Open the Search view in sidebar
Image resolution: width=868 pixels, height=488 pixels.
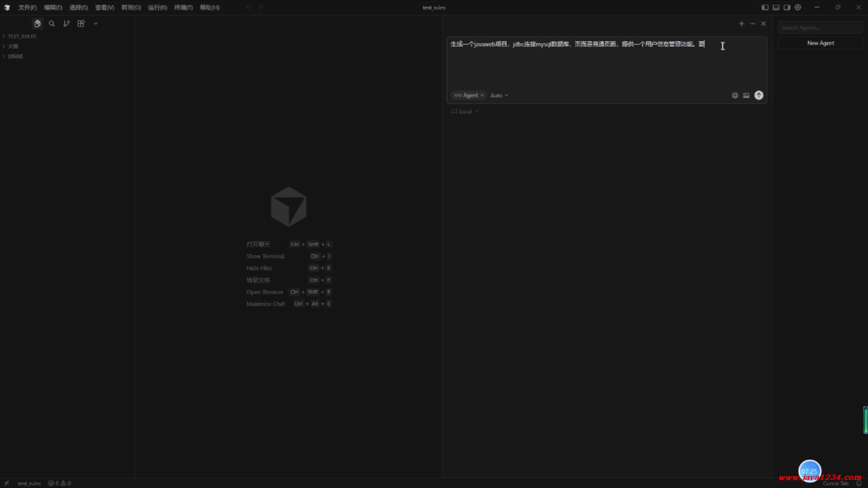tap(52, 23)
